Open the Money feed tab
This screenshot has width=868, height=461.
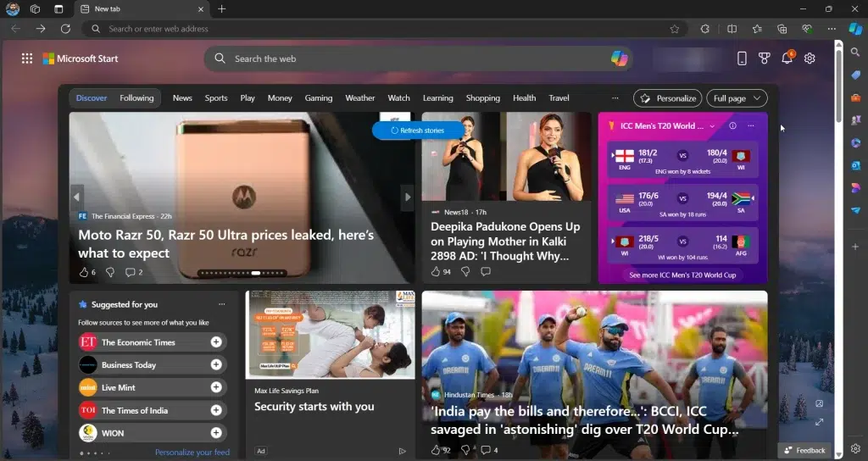280,98
